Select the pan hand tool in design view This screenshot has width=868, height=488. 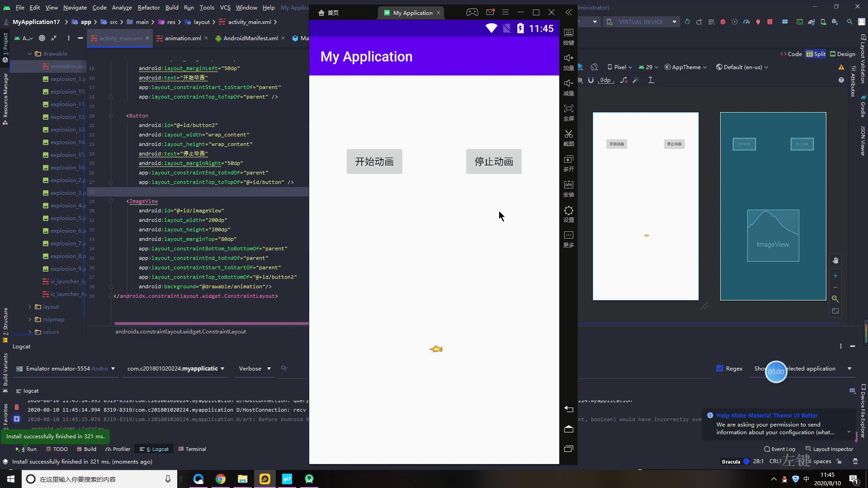point(835,260)
